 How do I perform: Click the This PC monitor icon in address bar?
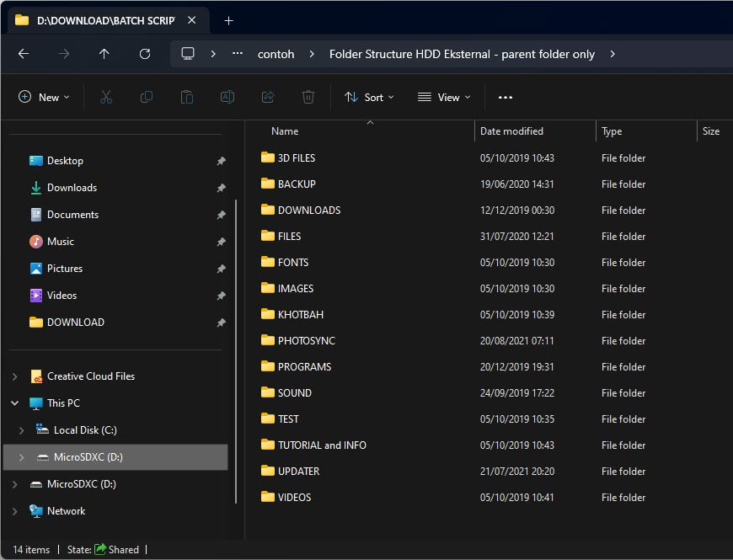pos(188,54)
